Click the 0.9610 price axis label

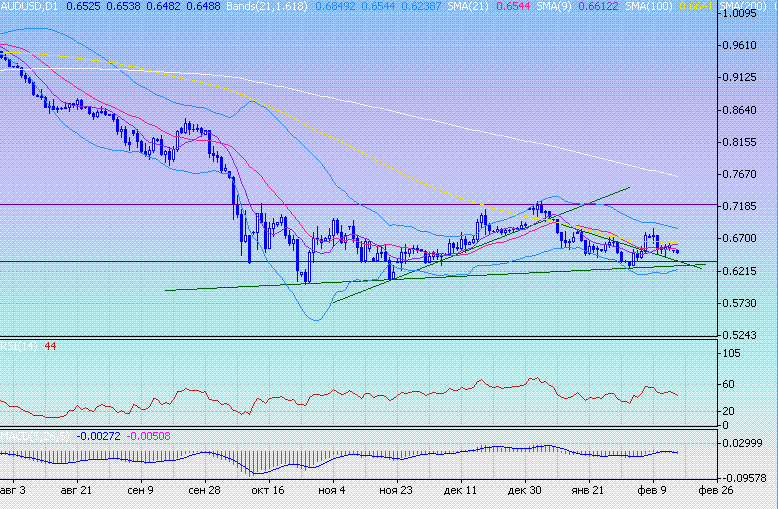pyautogui.click(x=738, y=45)
